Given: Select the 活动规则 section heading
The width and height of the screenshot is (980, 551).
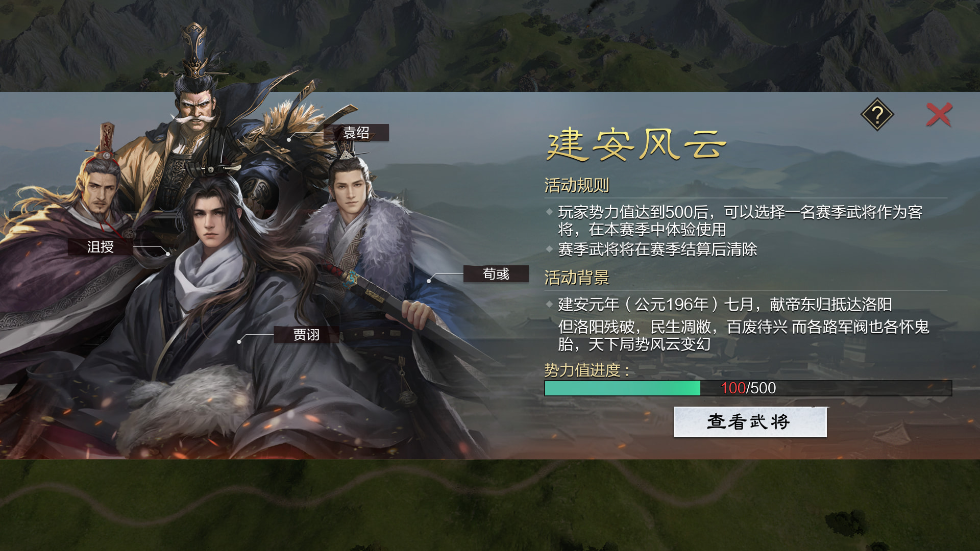Looking at the screenshot, I should [x=577, y=185].
